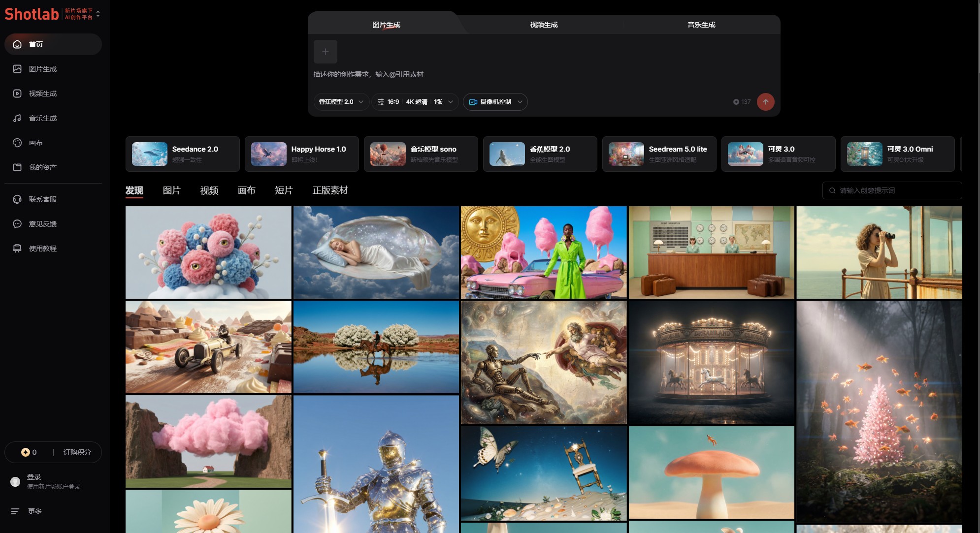
Task: Expand the Shotlab platform switcher chevron
Action: point(98,14)
